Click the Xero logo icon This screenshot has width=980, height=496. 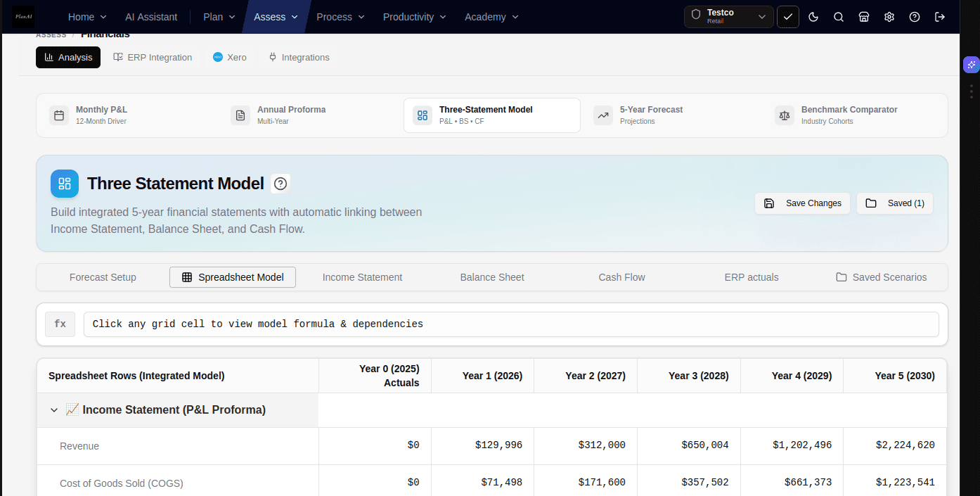pyautogui.click(x=218, y=57)
